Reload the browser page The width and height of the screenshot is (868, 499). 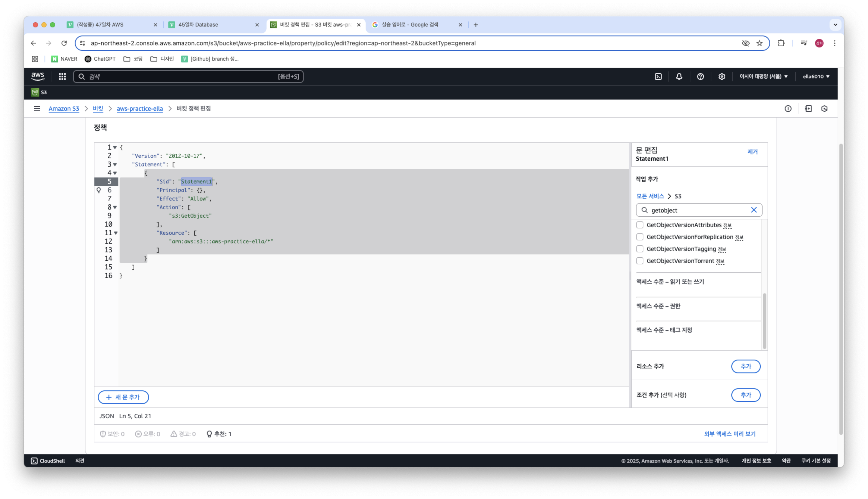[x=64, y=43]
